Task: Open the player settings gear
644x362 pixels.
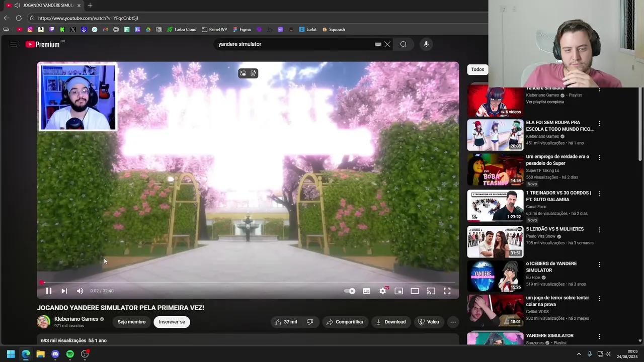Action: [383, 291]
